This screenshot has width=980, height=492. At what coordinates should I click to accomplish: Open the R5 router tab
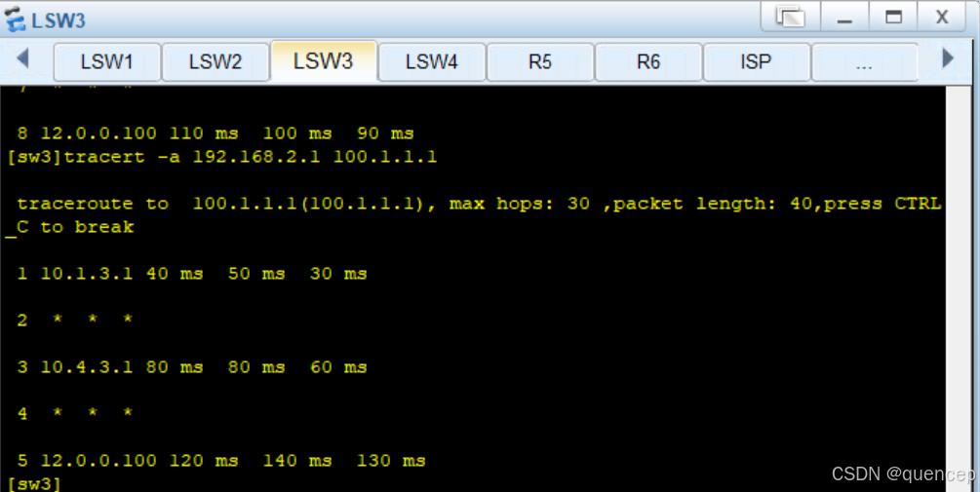[540, 61]
